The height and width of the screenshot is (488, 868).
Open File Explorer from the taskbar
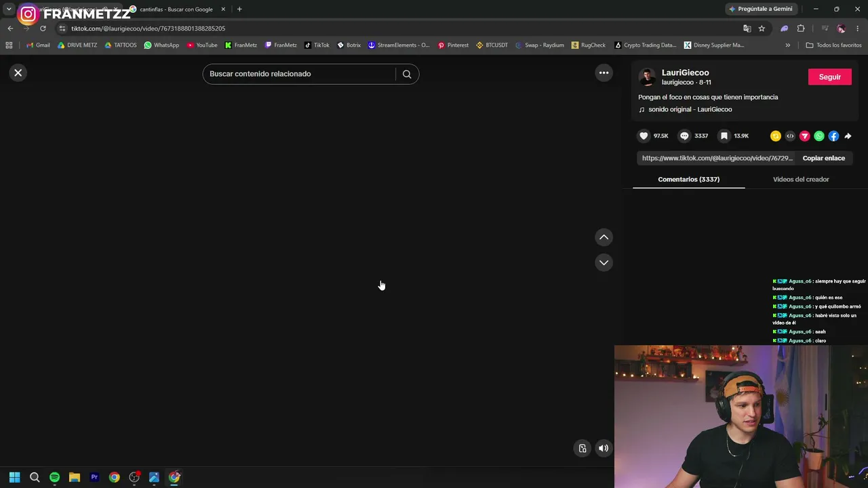(75, 477)
